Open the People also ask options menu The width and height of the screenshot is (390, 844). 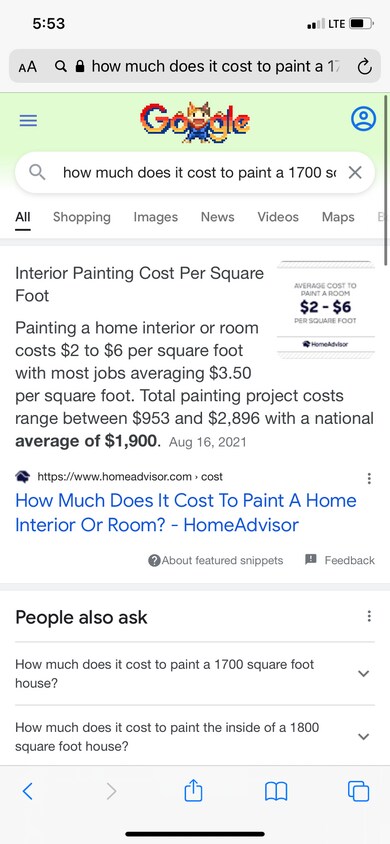pos(369,616)
